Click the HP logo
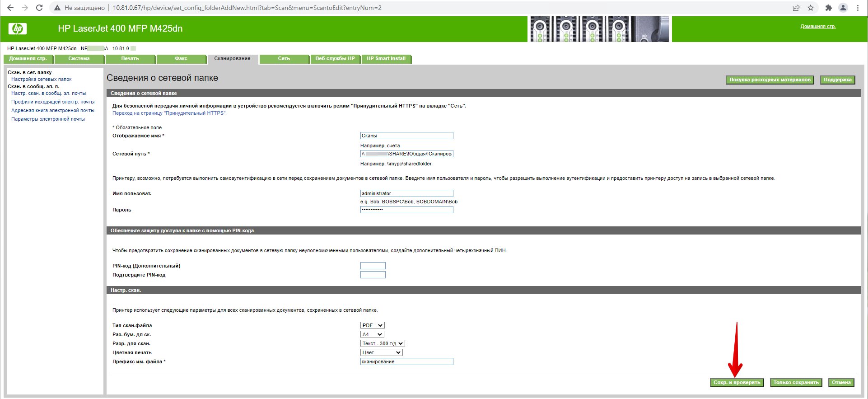 point(18,29)
